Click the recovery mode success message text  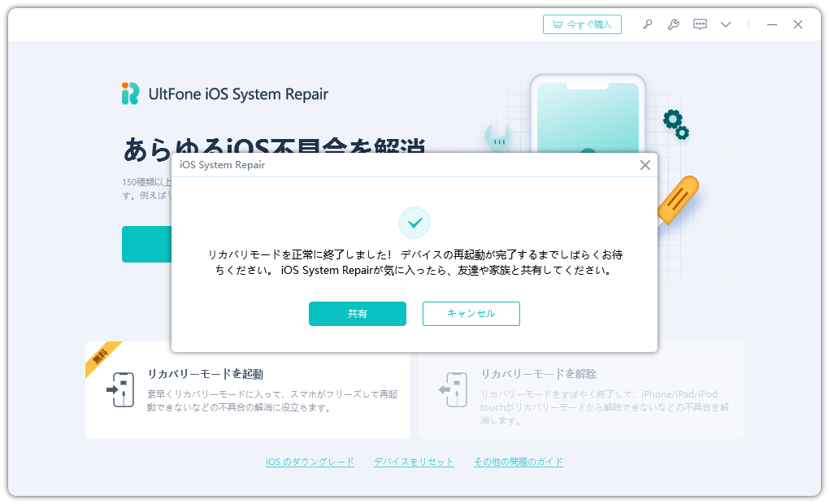(414, 263)
